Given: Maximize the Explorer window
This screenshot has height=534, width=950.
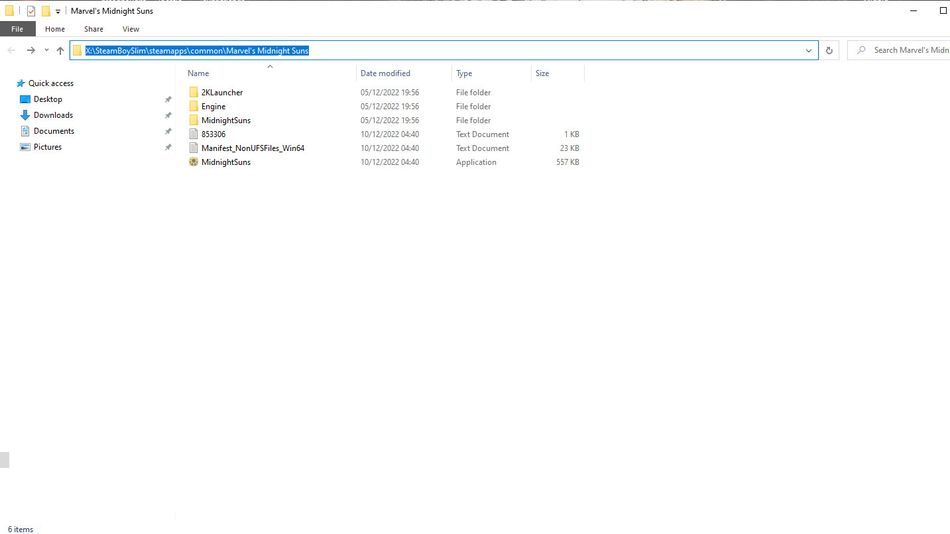Looking at the screenshot, I should (943, 11).
